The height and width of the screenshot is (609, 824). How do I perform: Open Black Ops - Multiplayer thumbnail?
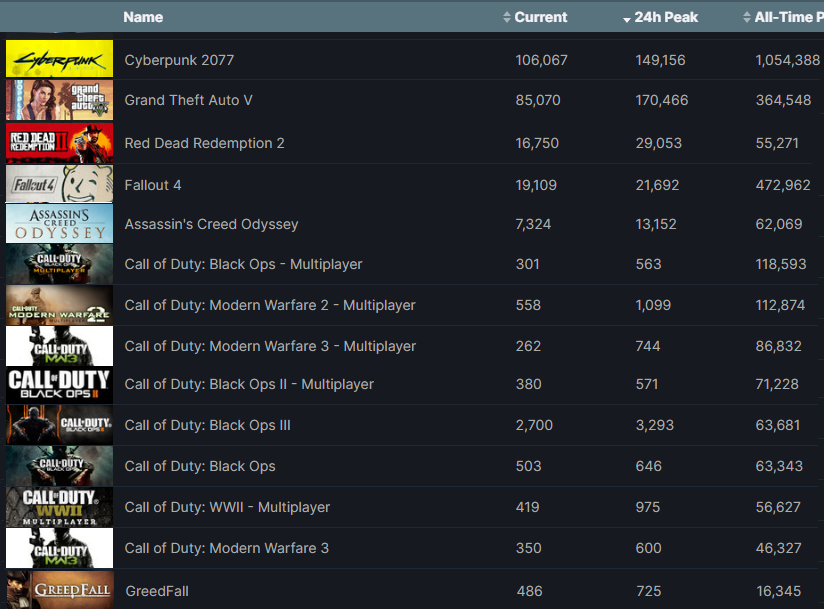click(59, 264)
